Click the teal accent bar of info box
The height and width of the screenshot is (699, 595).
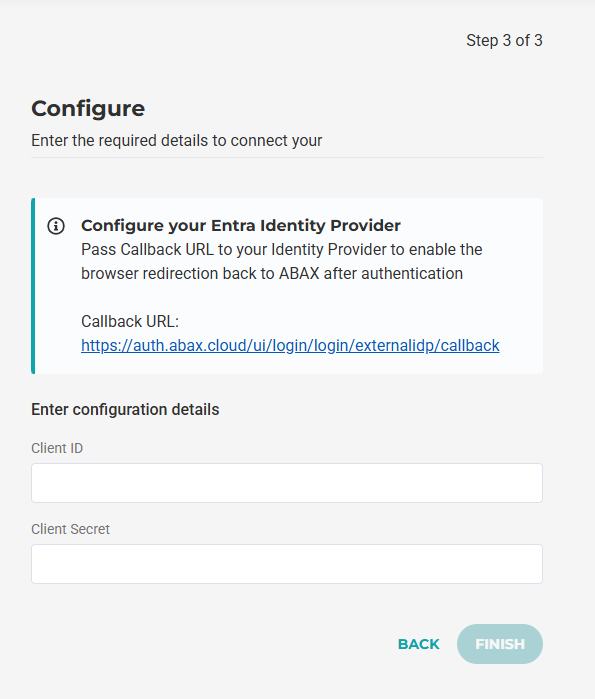(x=33, y=286)
